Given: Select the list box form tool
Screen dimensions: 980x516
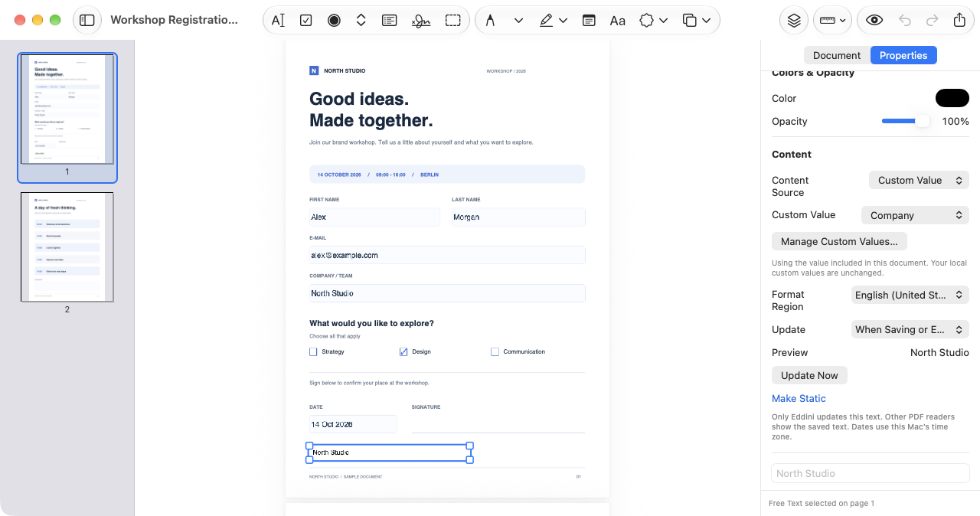Looking at the screenshot, I should (x=389, y=21).
